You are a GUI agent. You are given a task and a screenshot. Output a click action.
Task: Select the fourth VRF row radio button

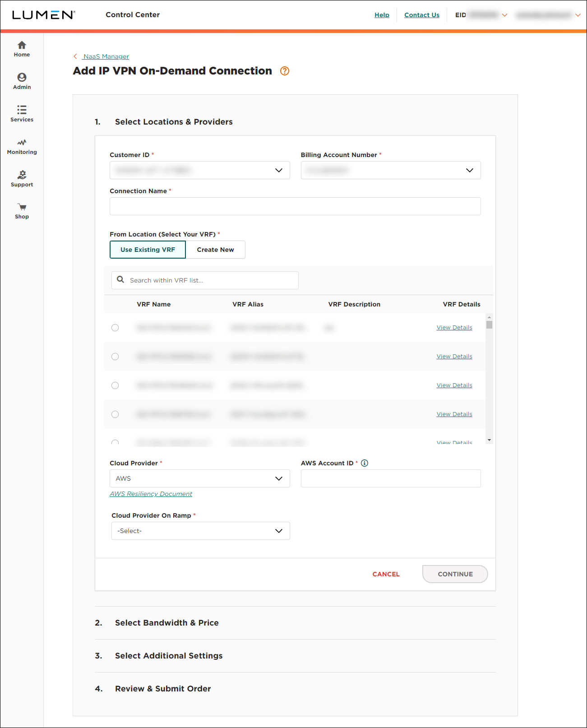[x=115, y=414]
